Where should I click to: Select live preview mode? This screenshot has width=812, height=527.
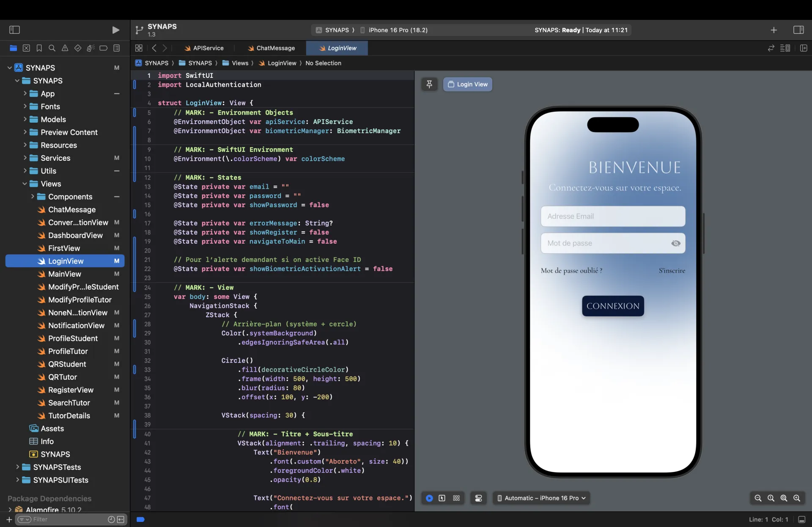click(x=429, y=498)
